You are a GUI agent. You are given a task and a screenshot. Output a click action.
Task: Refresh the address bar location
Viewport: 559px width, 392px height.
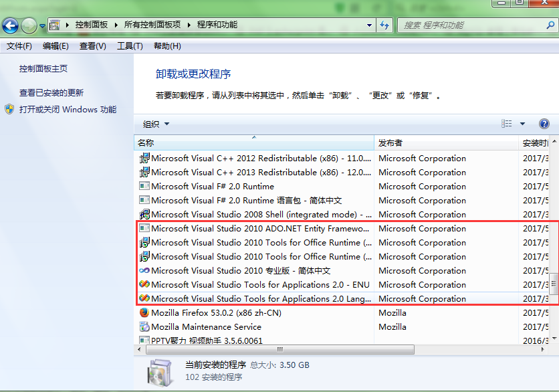384,25
